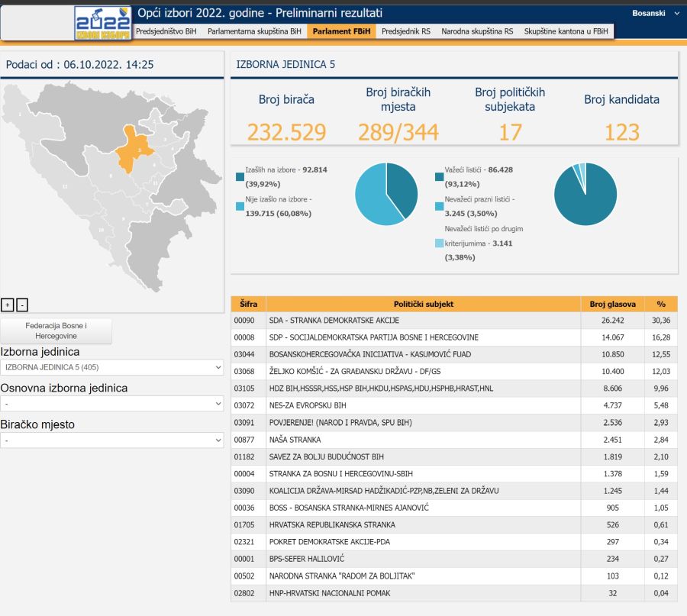Select the orange highlighted map region
687x616 pixels.
click(x=134, y=150)
